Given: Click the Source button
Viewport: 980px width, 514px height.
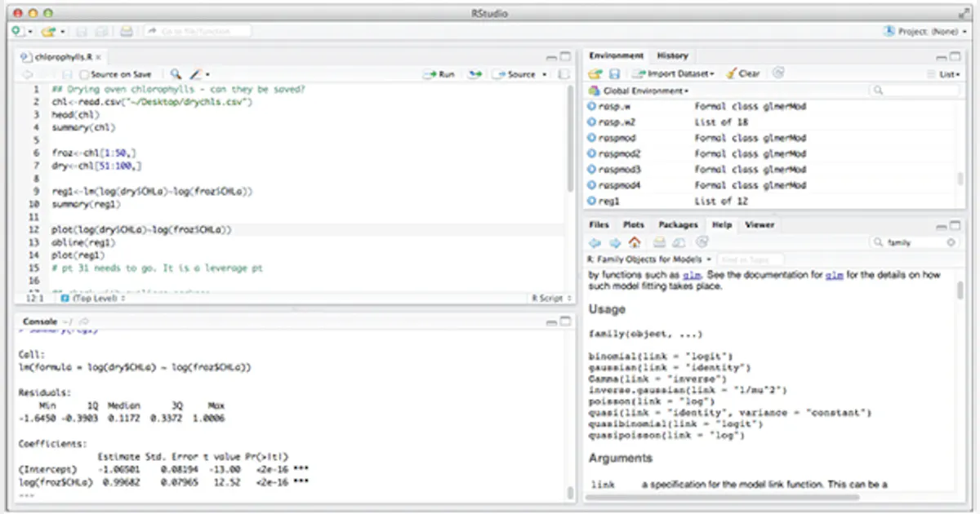Looking at the screenshot, I should pos(514,74).
